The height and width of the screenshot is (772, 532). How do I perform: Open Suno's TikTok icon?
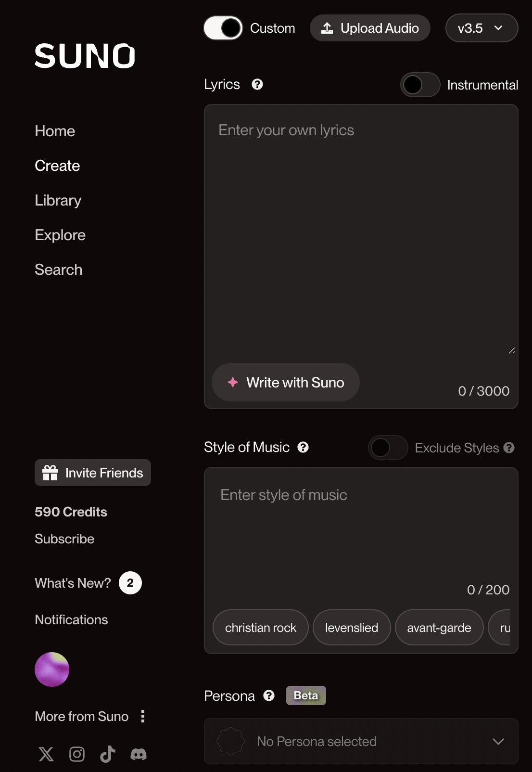pyautogui.click(x=108, y=754)
